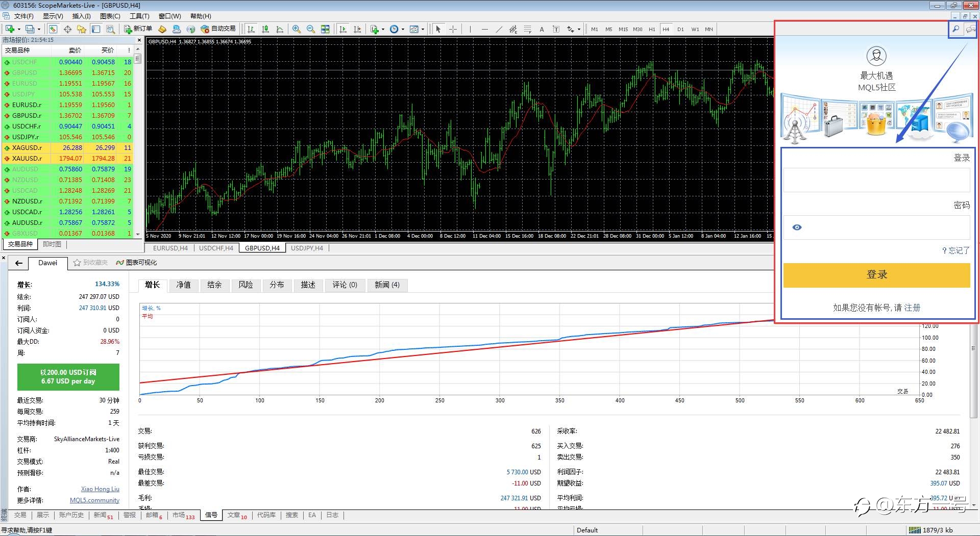980x536 pixels.
Task: Switch timeframe to W1
Action: coord(695,29)
